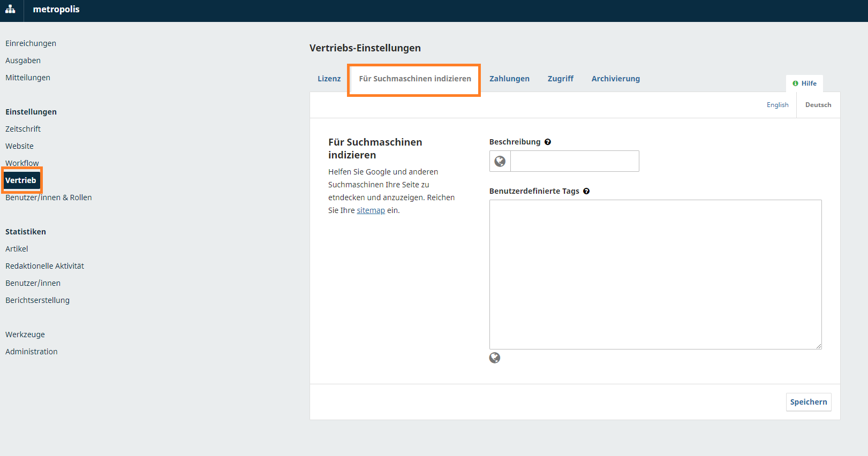868x456 pixels.
Task: Switch to the Lizenz tab
Action: [329, 79]
